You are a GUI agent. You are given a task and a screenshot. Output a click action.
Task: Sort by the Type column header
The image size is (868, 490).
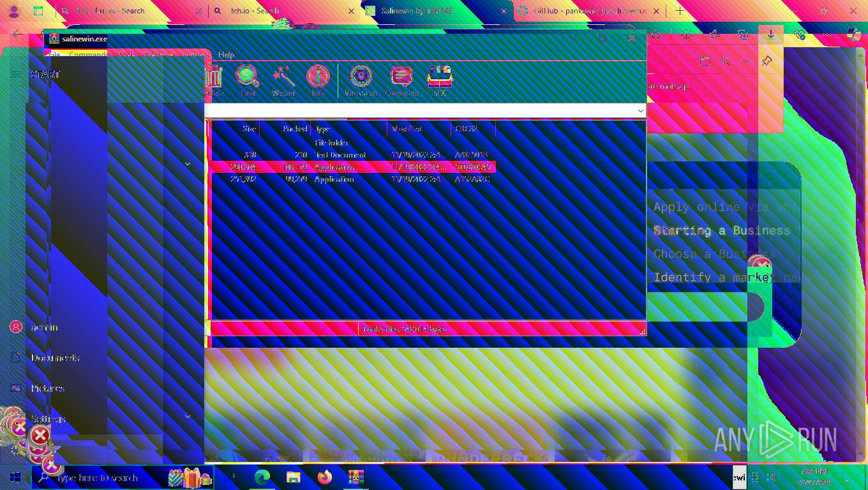tap(349, 129)
